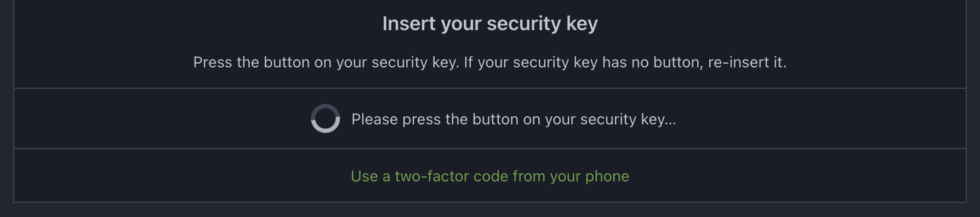Viewport: 980px width, 217px height.
Task: Click the "Please press the button" status text
Action: point(514,119)
